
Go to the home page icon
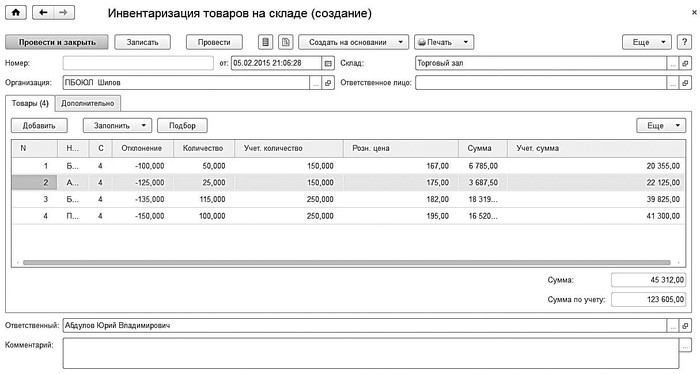click(x=16, y=12)
